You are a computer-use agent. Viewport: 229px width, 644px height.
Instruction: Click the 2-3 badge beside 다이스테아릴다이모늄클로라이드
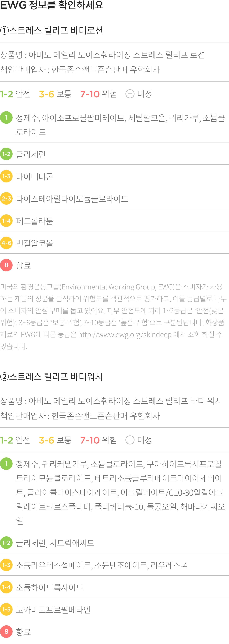(6, 198)
